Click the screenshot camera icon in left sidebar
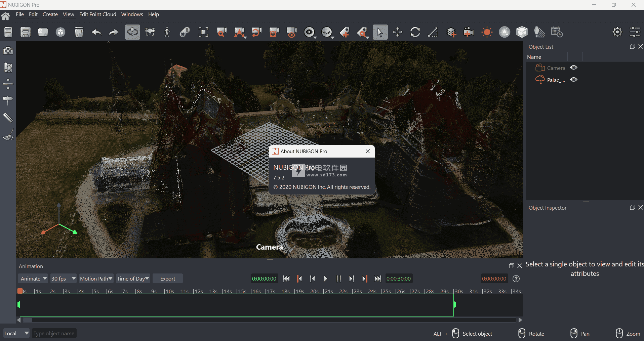Screen dimensions: 644x341 8,50
